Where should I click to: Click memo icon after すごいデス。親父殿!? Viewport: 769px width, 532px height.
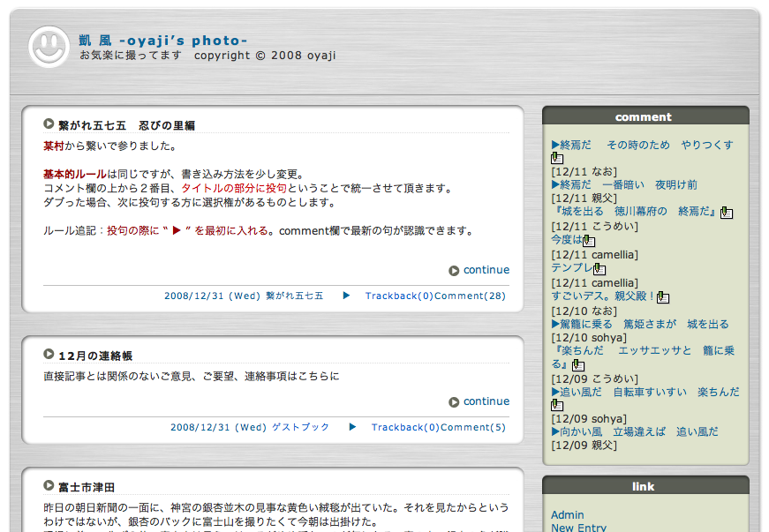coord(663,297)
